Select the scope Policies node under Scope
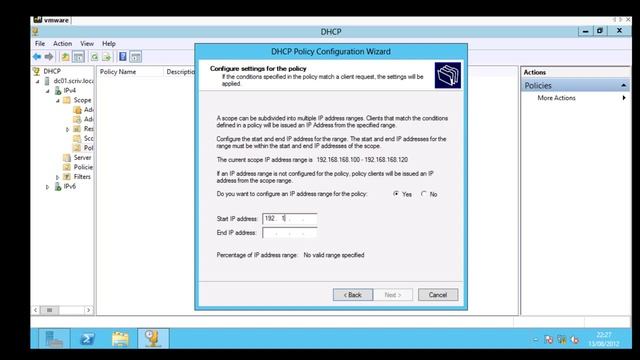This screenshot has width=640, height=360. [x=83, y=148]
